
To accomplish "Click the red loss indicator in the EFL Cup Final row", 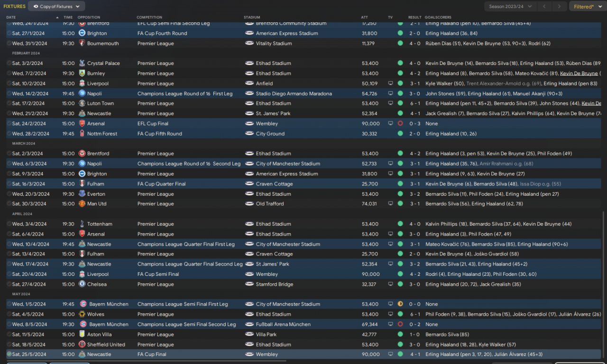I will (400, 123).
